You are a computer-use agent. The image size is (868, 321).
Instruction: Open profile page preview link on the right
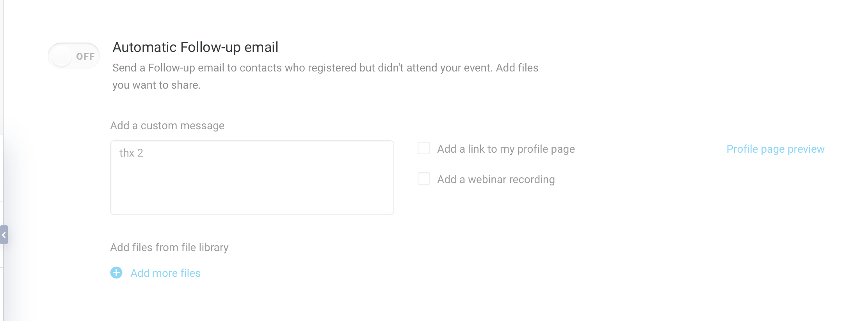(775, 149)
